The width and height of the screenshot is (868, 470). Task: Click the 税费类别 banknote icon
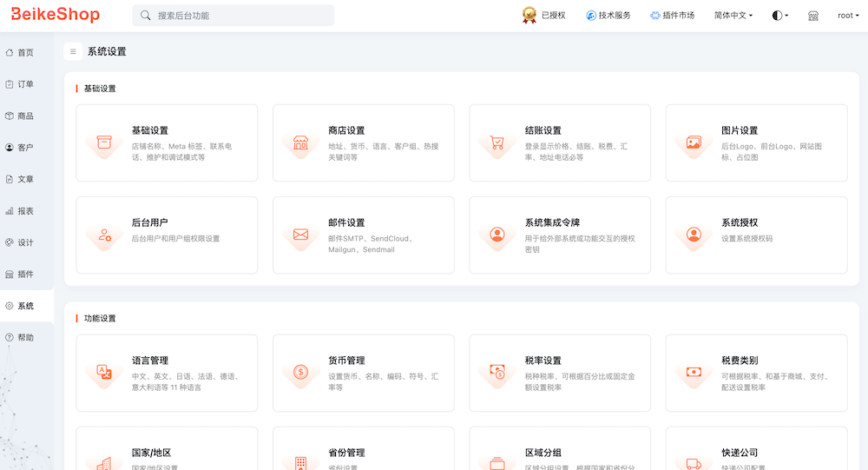click(x=694, y=372)
